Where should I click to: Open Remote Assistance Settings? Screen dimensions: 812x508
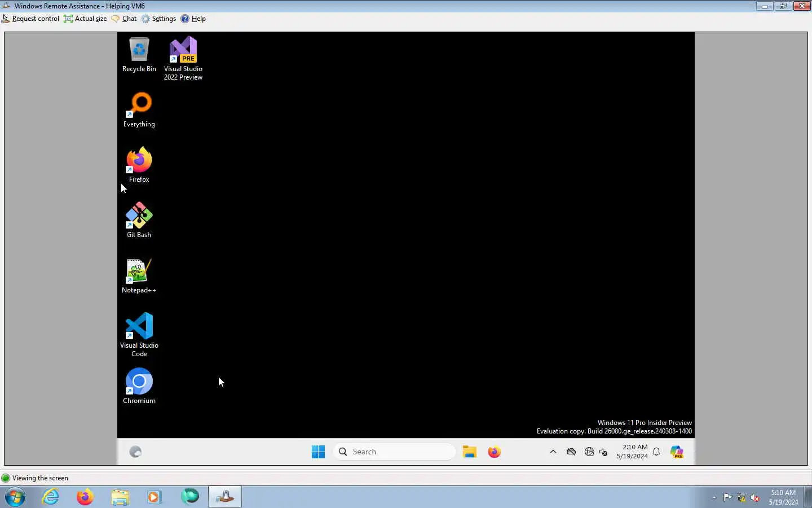pyautogui.click(x=158, y=19)
